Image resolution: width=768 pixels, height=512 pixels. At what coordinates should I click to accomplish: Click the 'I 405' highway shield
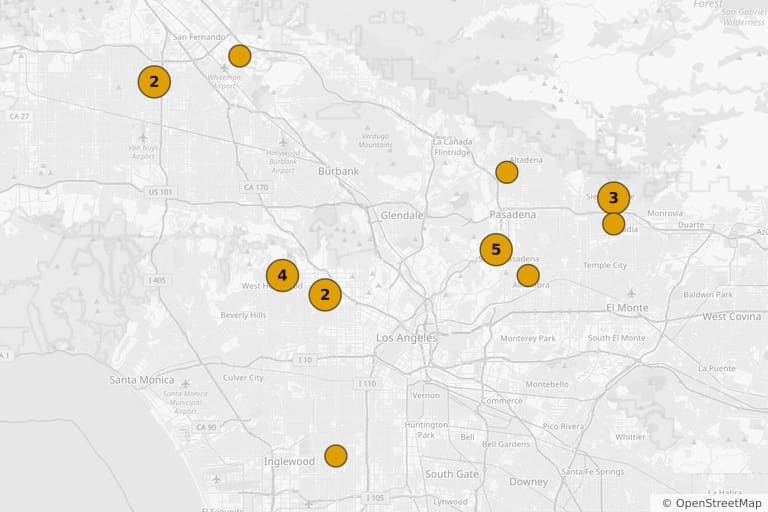[157, 280]
